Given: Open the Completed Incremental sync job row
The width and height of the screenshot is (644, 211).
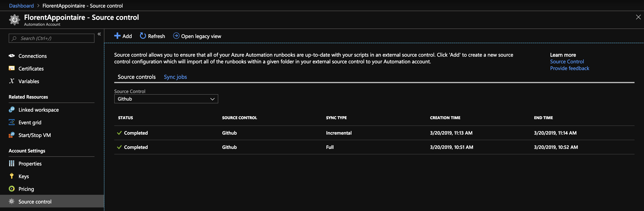Looking at the screenshot, I should coord(374,133).
